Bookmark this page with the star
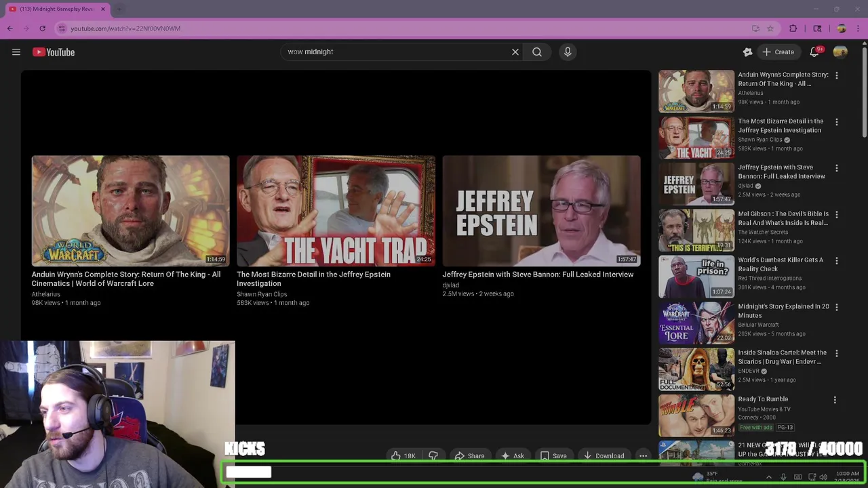The height and width of the screenshot is (488, 868). click(x=770, y=28)
